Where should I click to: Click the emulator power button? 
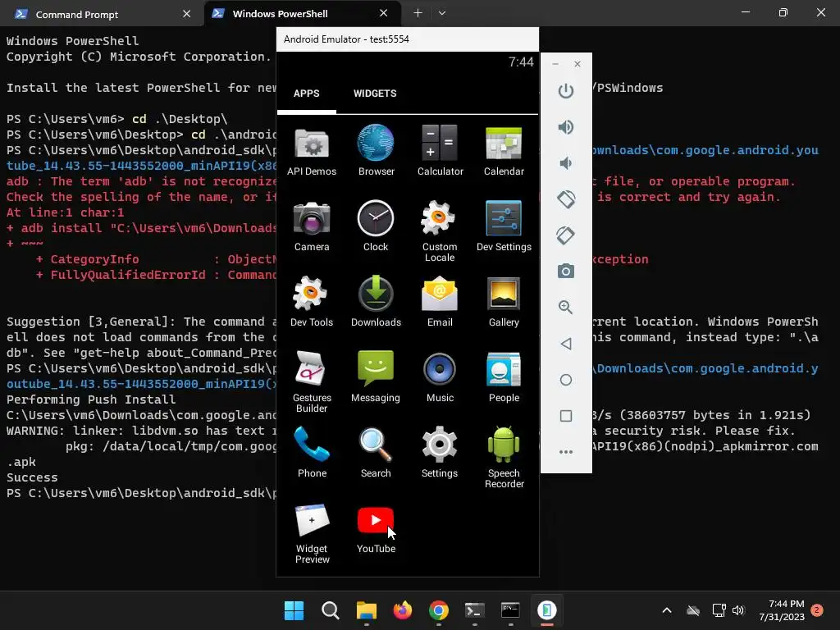tap(566, 90)
